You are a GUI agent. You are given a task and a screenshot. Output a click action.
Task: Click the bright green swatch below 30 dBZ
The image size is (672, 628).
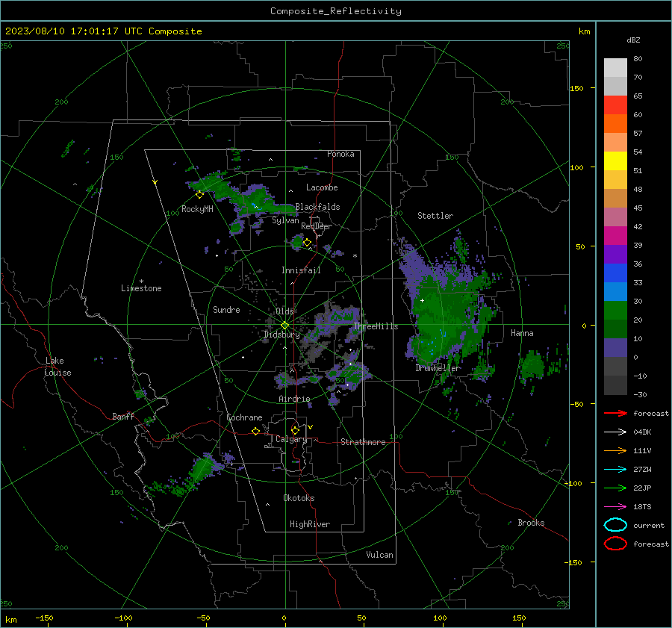(x=615, y=311)
